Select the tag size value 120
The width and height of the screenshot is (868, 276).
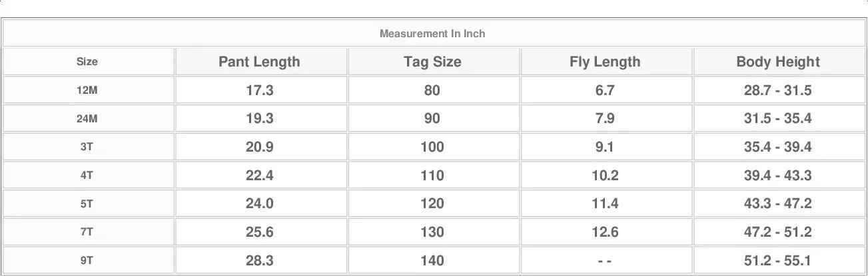(432, 204)
